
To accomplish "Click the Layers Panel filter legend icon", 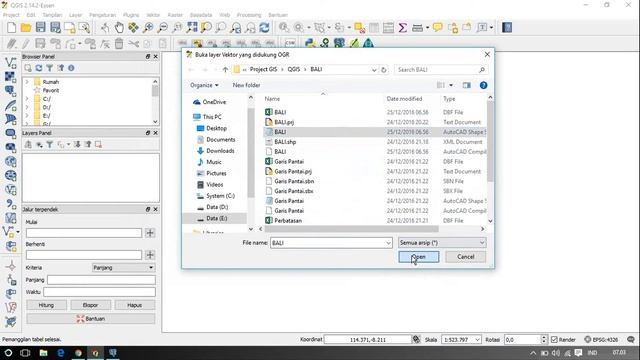I will [49, 144].
